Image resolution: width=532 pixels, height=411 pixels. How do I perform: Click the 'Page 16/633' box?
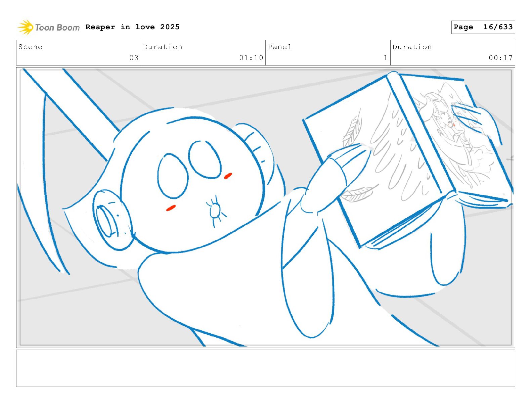(483, 27)
